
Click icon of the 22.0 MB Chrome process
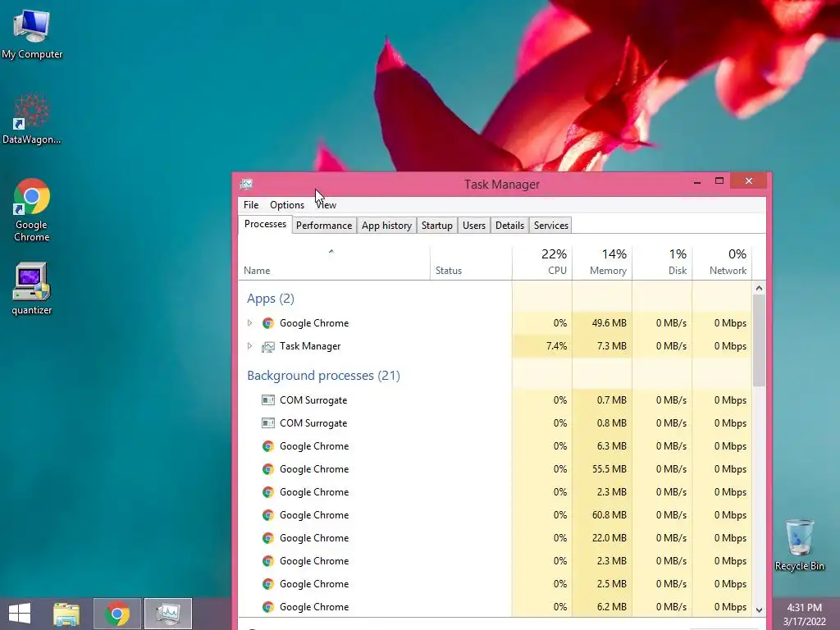pos(268,538)
